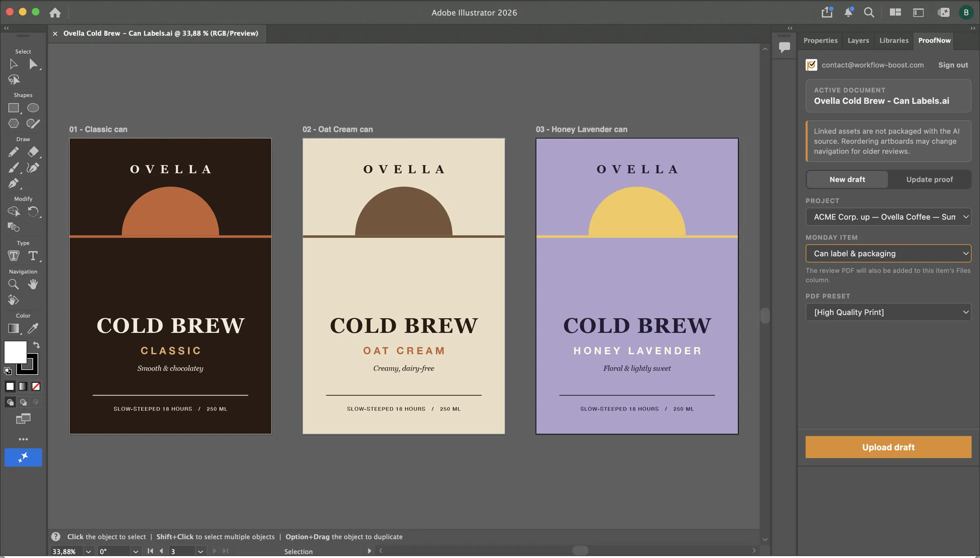Image resolution: width=980 pixels, height=558 pixels.
Task: Click the Home icon
Action: click(55, 13)
